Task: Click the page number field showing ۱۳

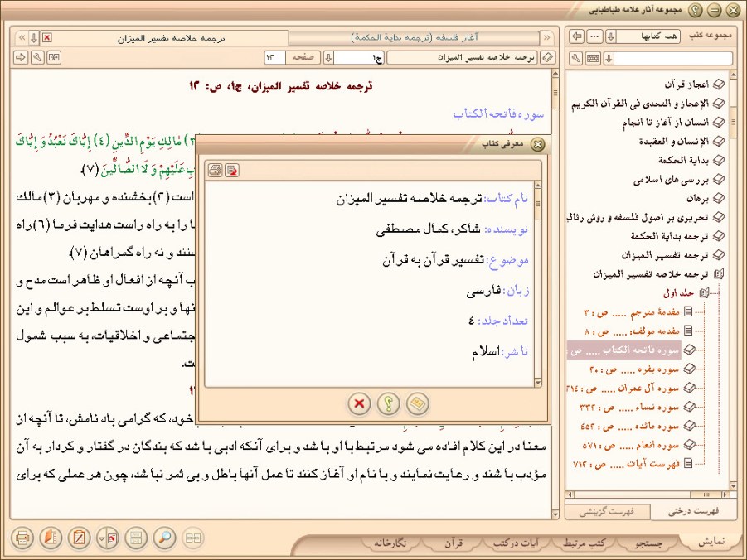Action: [275, 58]
